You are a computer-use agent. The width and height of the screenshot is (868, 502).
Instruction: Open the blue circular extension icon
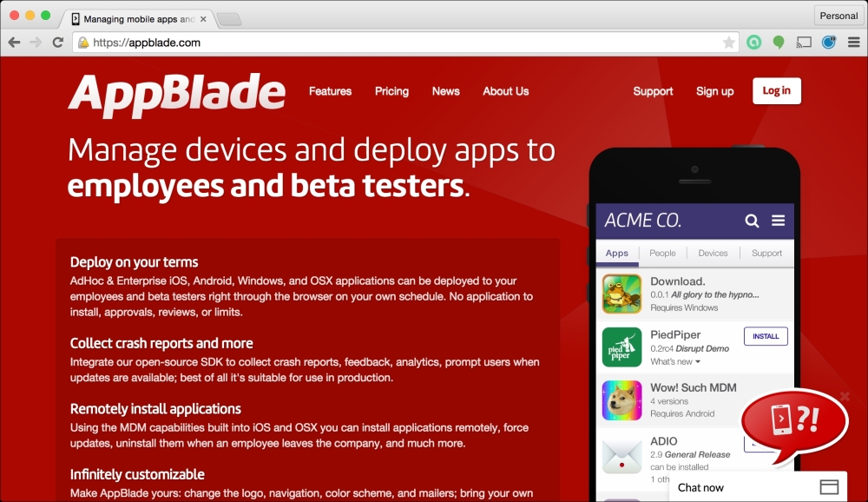[x=829, y=42]
